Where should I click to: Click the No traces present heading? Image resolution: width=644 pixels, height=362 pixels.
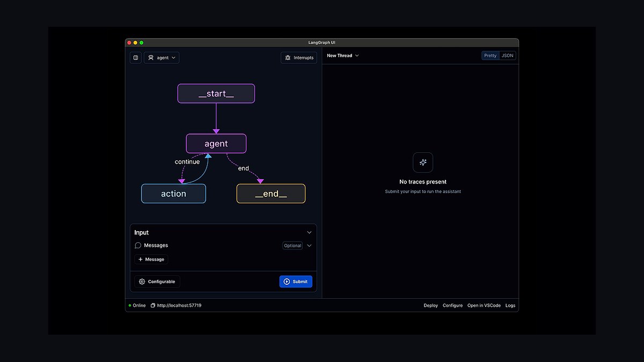(x=423, y=182)
